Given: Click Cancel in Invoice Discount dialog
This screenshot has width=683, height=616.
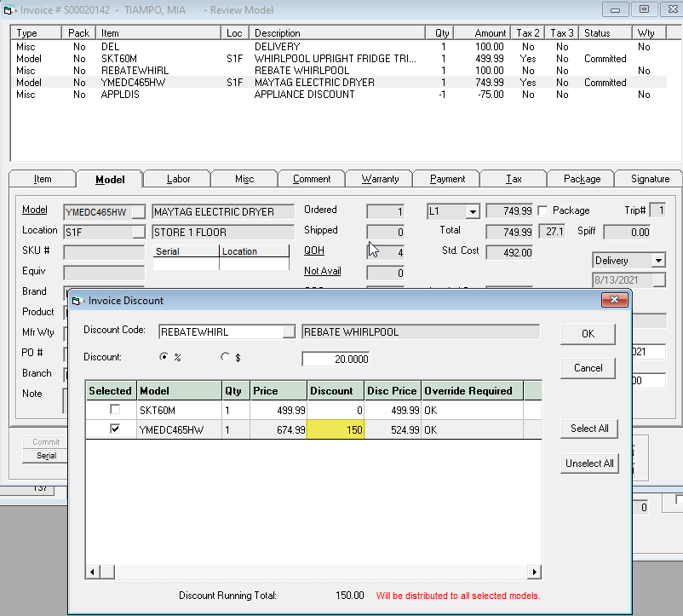Looking at the screenshot, I should [588, 368].
